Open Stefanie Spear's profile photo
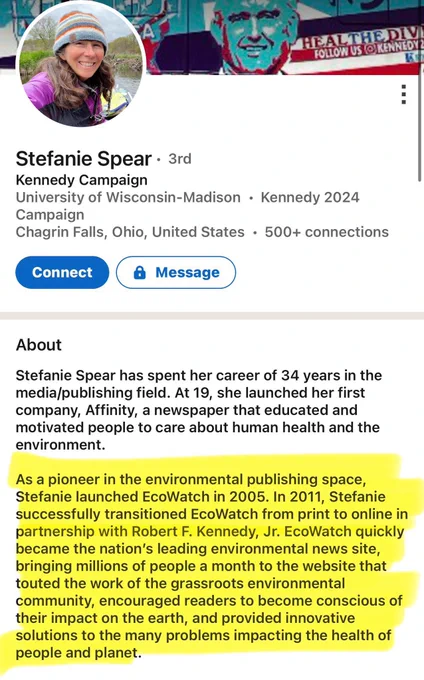Viewport: 424px width, 680px height. pos(81,64)
